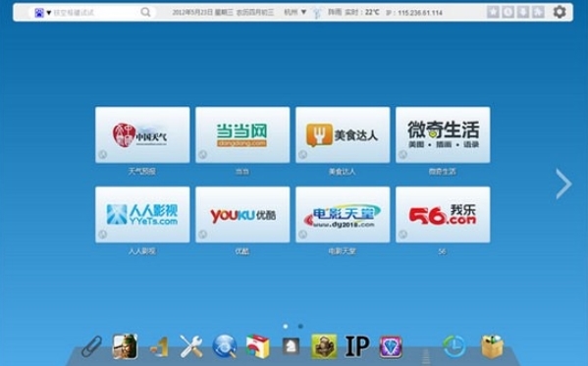Click the 电影天堂 label under movie tile
588x366 pixels.
click(342, 251)
